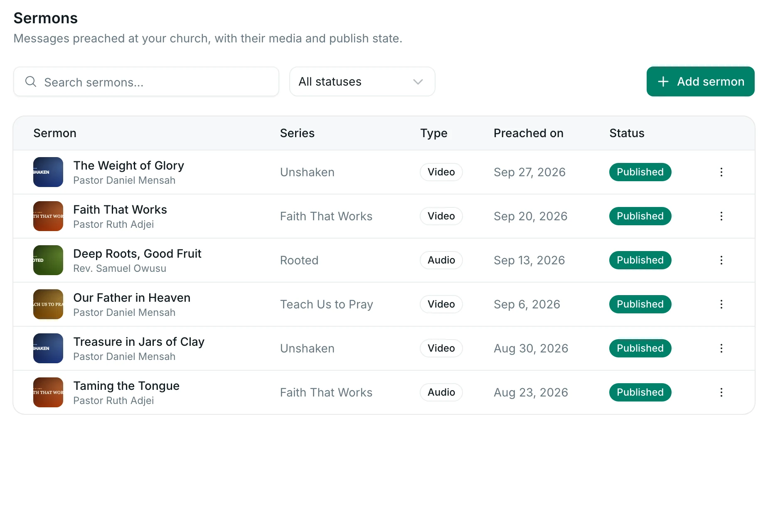Click the Type column header
Screen dimensions: 768x532
coord(433,133)
